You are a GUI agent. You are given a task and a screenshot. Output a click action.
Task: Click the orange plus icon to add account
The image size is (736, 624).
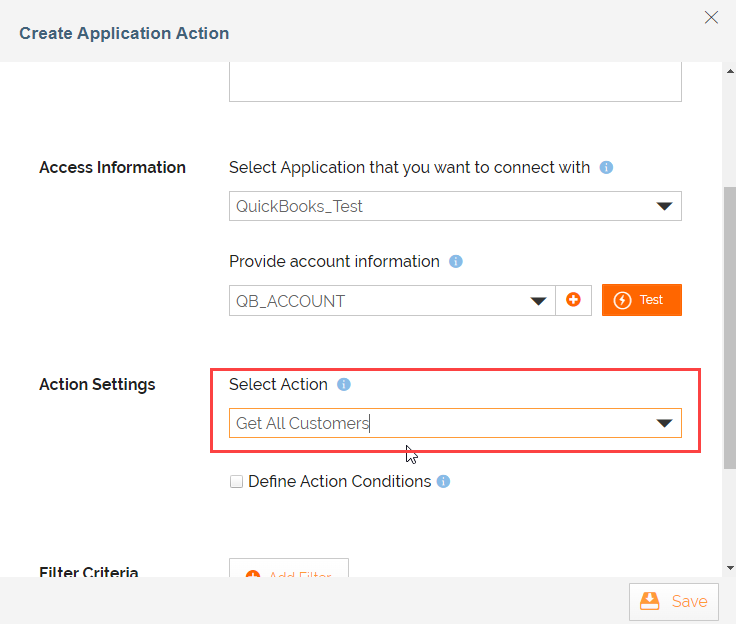pos(573,300)
